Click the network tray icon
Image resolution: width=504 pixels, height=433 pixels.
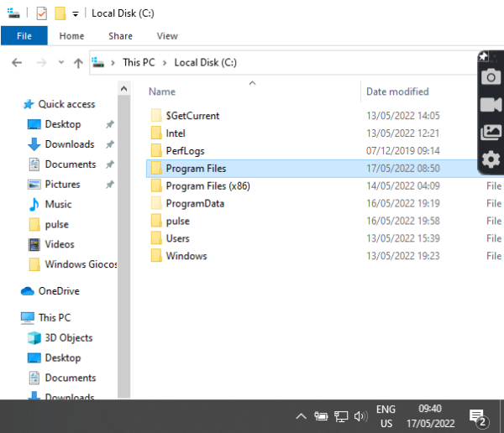click(341, 416)
